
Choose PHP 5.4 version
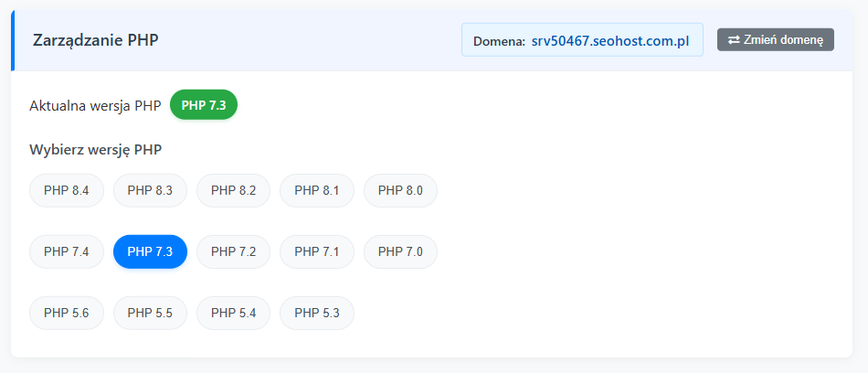pos(233,313)
